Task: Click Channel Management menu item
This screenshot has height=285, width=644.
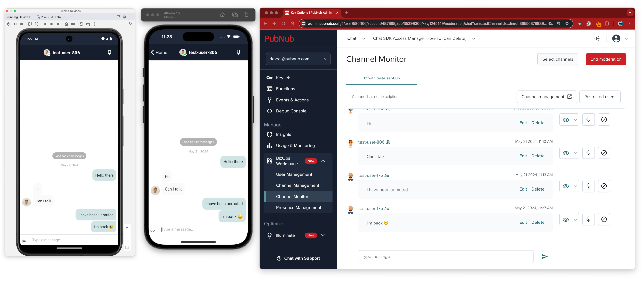Action: pos(297,185)
